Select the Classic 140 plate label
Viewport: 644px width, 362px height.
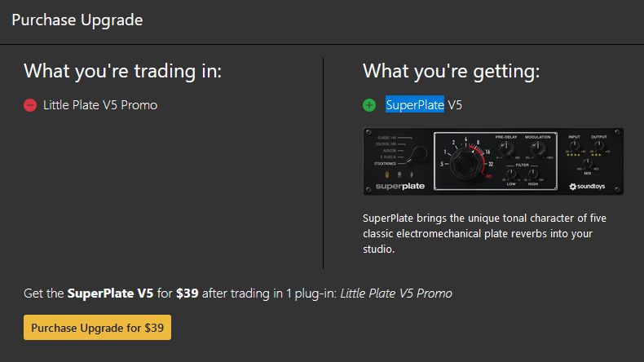click(x=387, y=138)
